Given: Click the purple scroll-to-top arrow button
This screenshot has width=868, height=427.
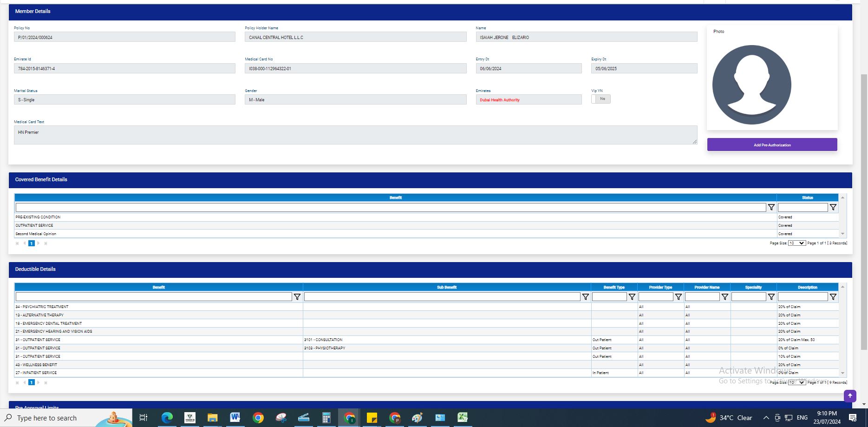Looking at the screenshot, I should coord(849,396).
